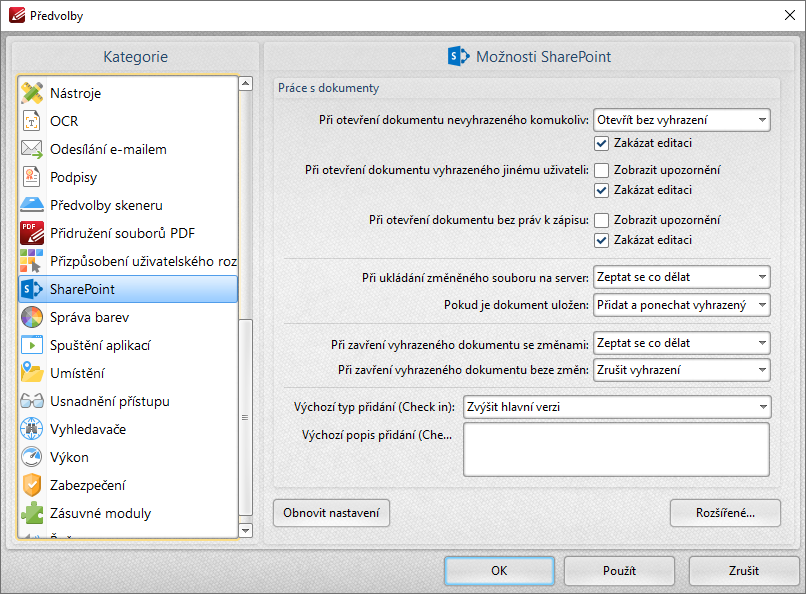Image resolution: width=806 pixels, height=594 pixels.
Task: Open the Rozšířené... advanced settings
Action: point(725,513)
